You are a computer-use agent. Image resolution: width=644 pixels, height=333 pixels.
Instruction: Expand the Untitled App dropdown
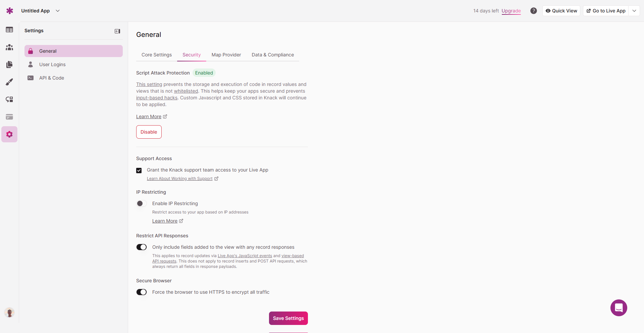[58, 11]
